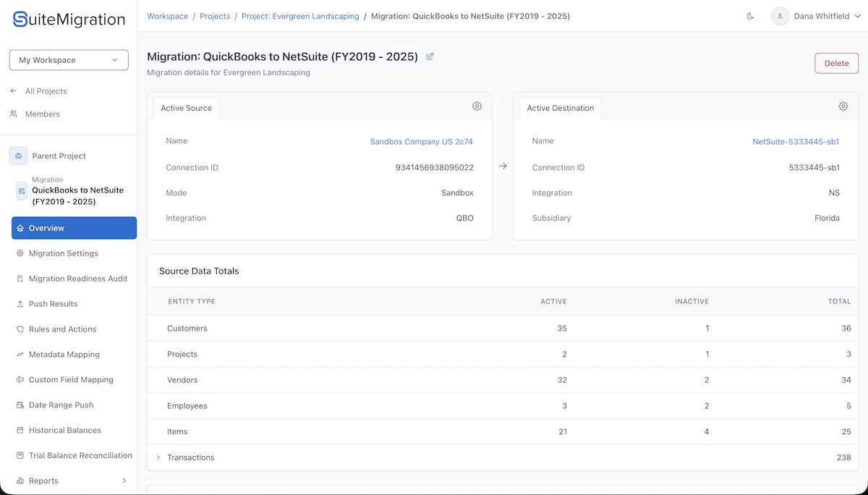This screenshot has height=495, width=868.
Task: Select the Active Destination tab
Action: click(x=561, y=108)
